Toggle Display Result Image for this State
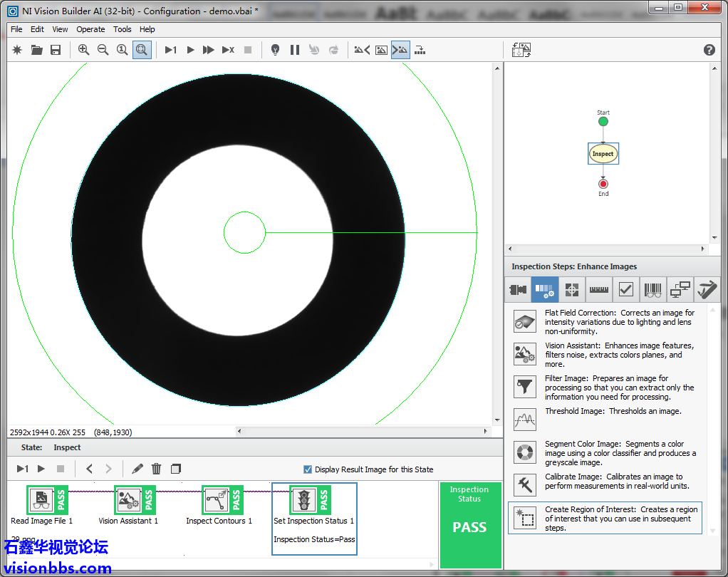The image size is (728, 577). click(x=308, y=469)
